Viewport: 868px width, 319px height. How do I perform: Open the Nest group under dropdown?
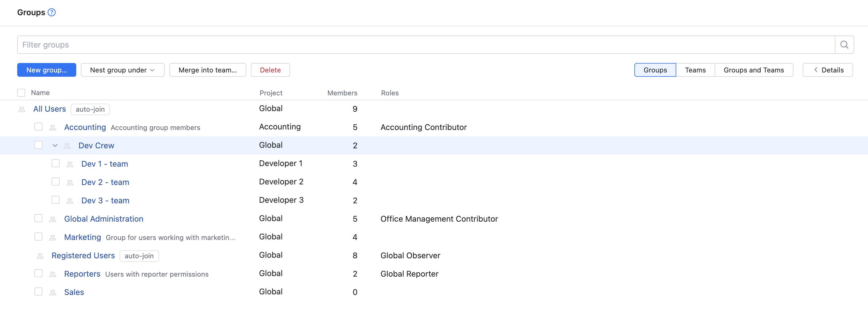pyautogui.click(x=123, y=70)
